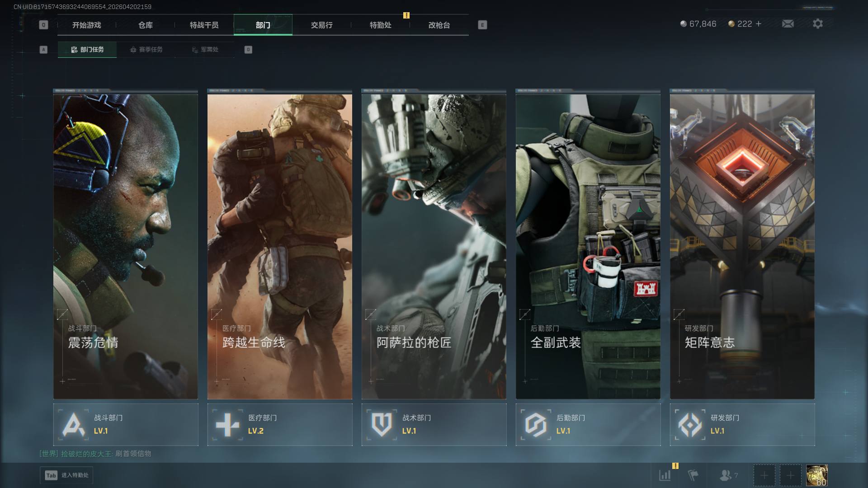Click the plus next to 222 currency
Viewport: 868px width, 488px height.
[759, 24]
